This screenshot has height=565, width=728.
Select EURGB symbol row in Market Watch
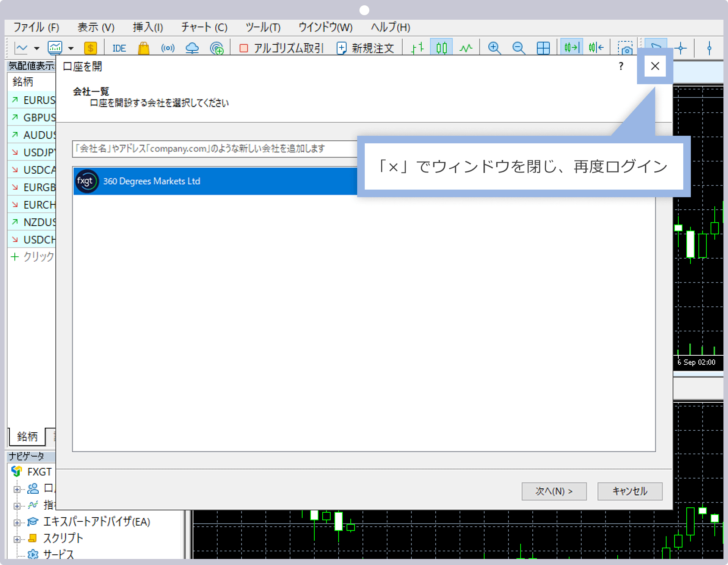[x=32, y=187]
